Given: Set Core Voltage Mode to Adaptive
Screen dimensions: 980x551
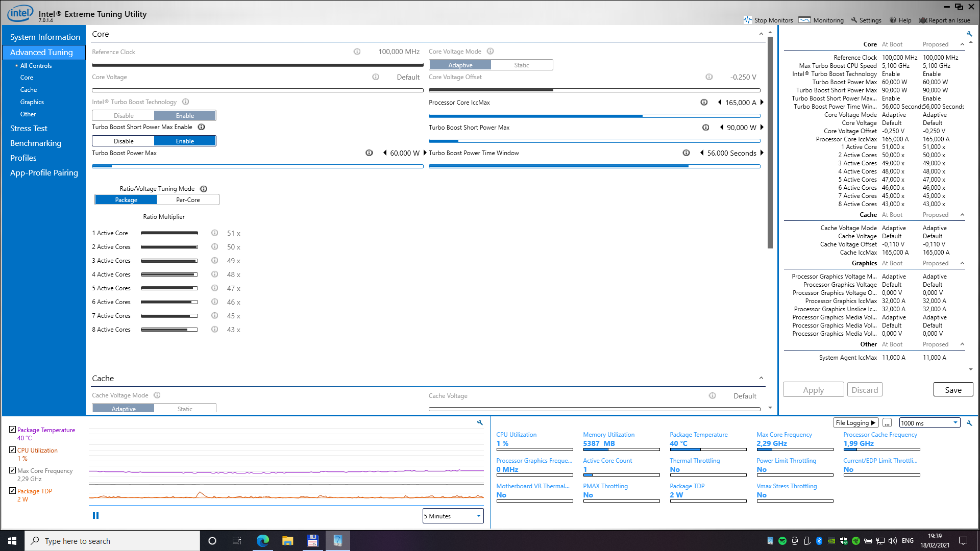Looking at the screenshot, I should (460, 65).
